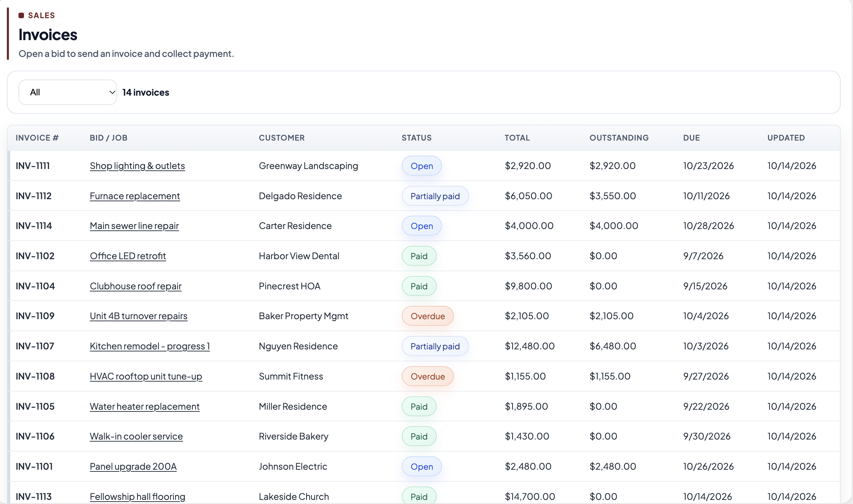Image resolution: width=853 pixels, height=504 pixels.
Task: Click due date 10/28/2026
Action: point(708,226)
